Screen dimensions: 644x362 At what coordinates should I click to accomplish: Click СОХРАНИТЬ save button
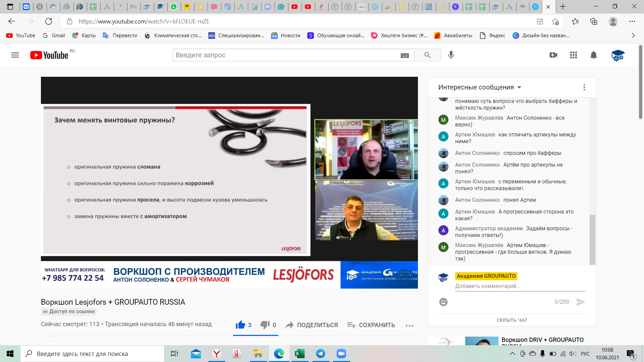(371, 325)
